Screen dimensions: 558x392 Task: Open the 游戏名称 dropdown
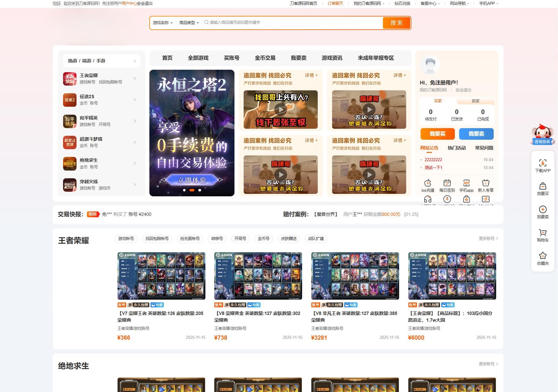(162, 22)
